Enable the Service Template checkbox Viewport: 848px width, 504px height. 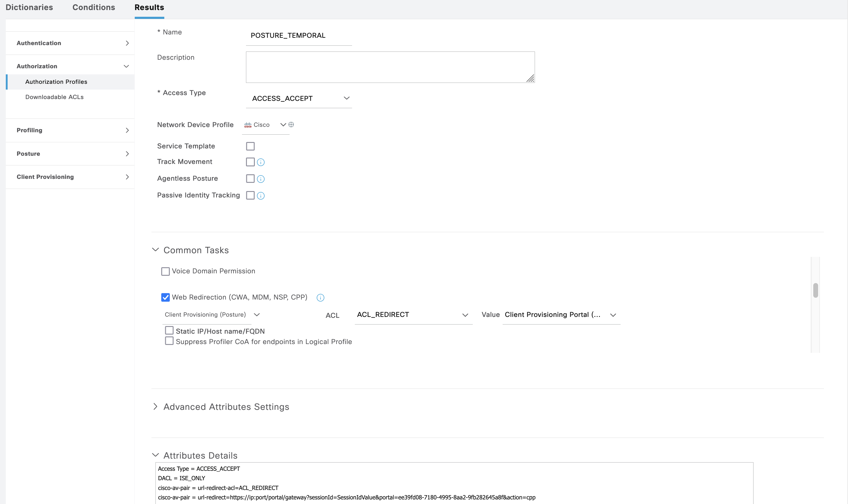click(x=250, y=146)
